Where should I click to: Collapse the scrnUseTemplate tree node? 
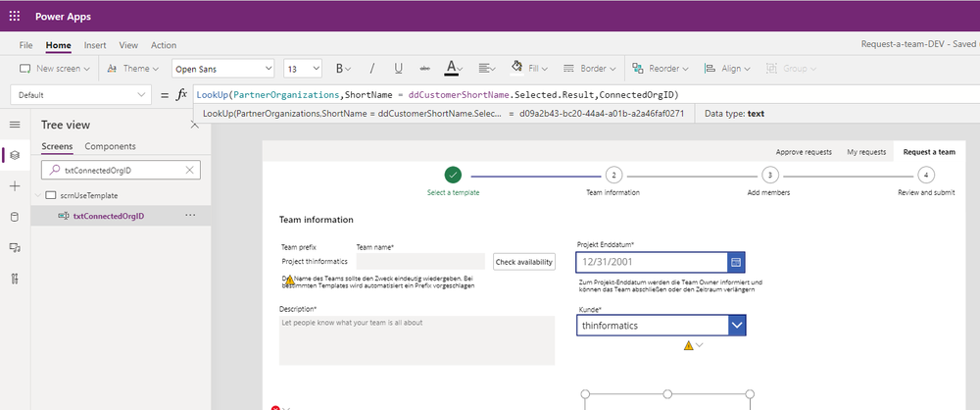click(x=38, y=195)
